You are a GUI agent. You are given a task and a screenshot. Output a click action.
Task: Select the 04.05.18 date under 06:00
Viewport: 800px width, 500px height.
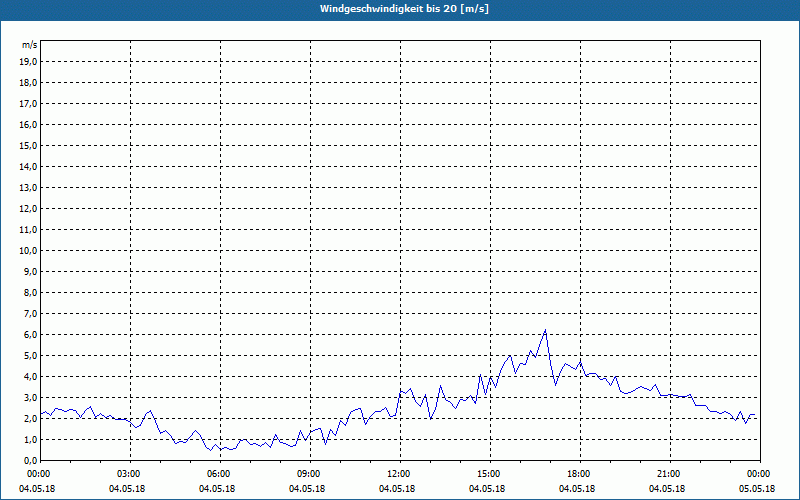click(217, 489)
